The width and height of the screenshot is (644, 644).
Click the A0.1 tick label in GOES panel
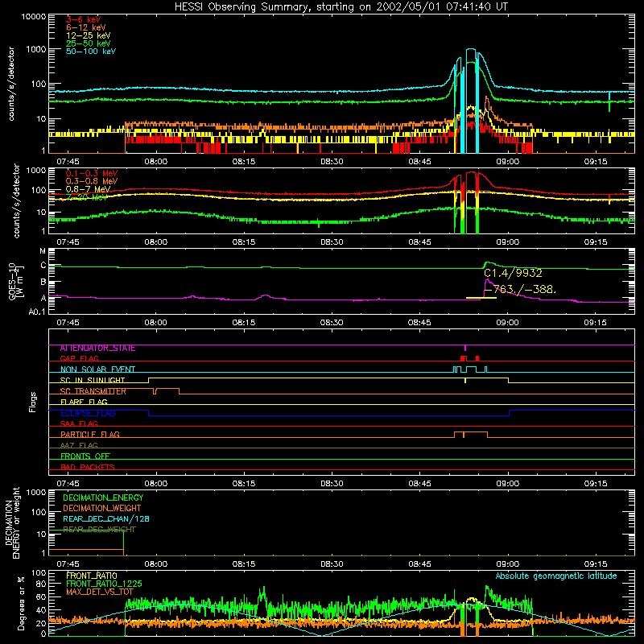(x=37, y=312)
